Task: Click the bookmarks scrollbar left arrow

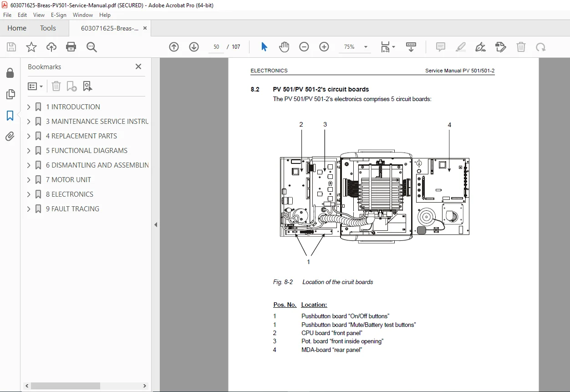Action: [x=27, y=386]
